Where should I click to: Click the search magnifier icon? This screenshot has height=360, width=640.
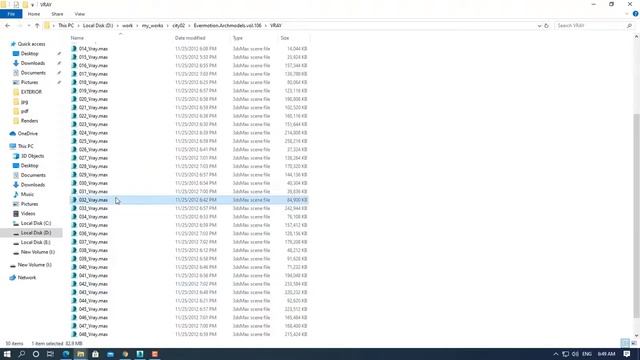629,26
